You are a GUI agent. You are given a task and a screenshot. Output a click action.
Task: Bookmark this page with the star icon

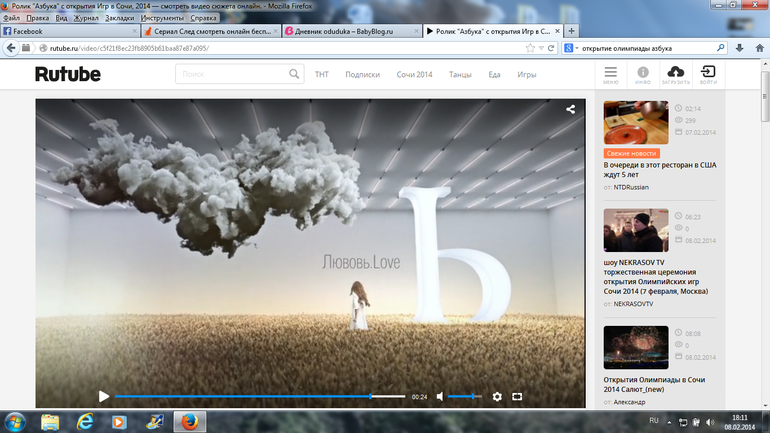(x=530, y=48)
